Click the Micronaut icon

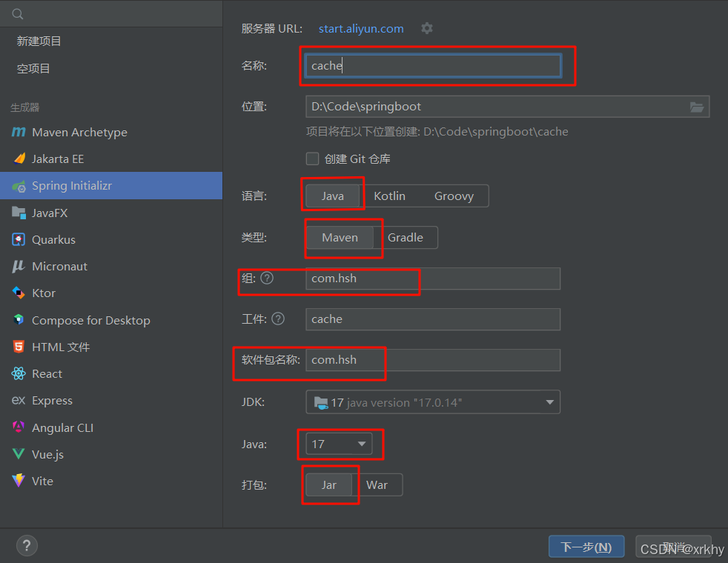(18, 266)
